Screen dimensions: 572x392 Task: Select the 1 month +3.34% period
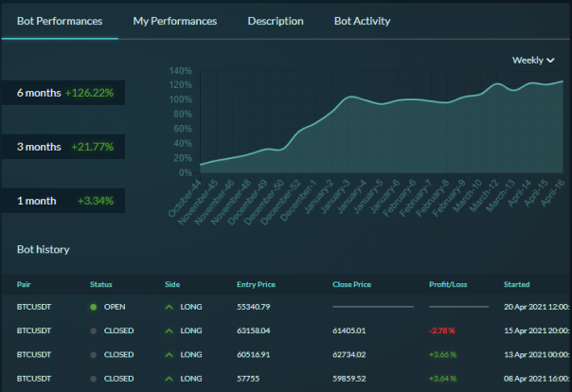tap(63, 201)
